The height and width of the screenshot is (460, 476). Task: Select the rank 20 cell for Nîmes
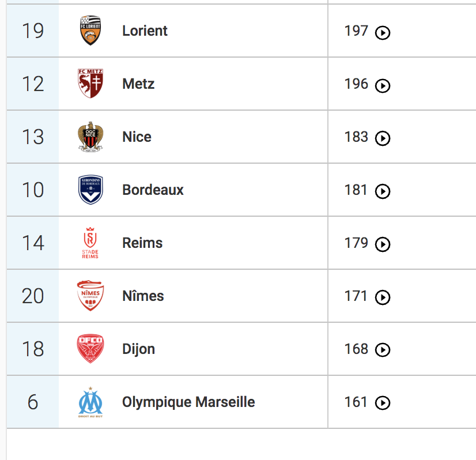pyautogui.click(x=33, y=296)
